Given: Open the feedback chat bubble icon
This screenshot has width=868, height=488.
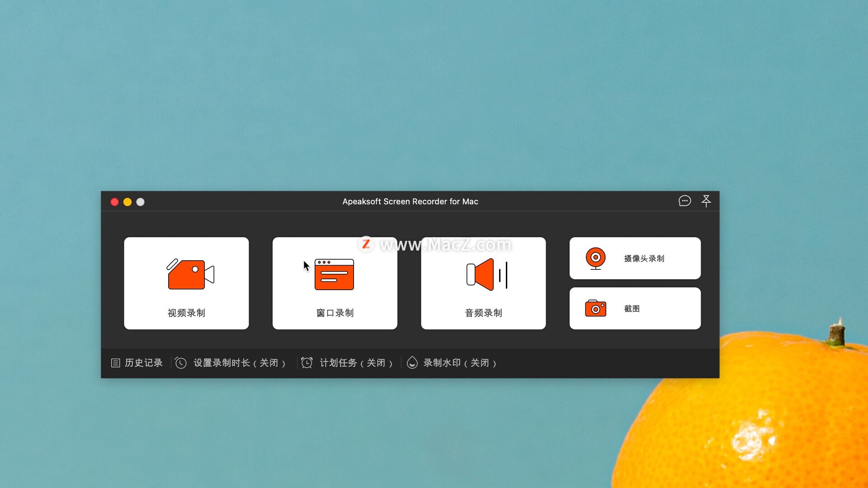Looking at the screenshot, I should coord(685,201).
